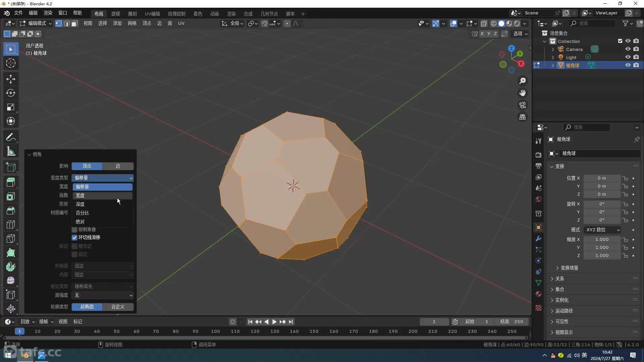This screenshot has height=362, width=644.
Task: Jump to timeline end frame button
Action: click(291, 322)
